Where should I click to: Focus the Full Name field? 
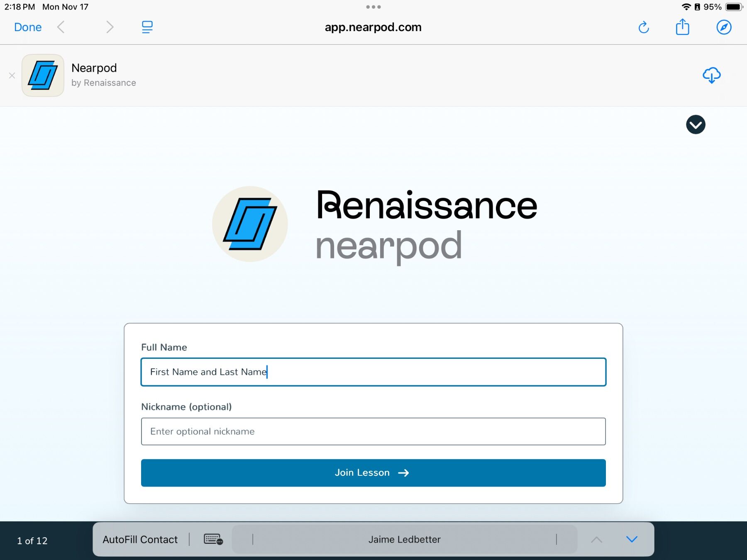(x=373, y=372)
